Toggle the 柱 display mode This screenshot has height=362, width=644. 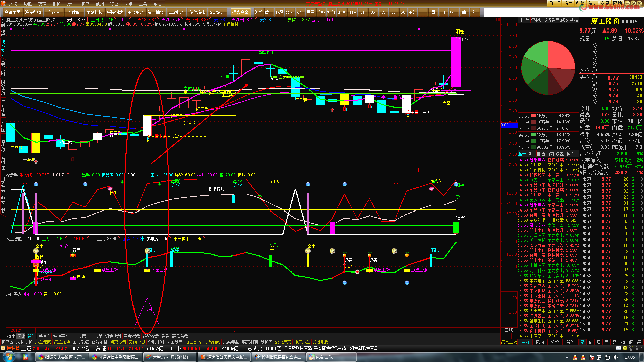[x=521, y=20]
